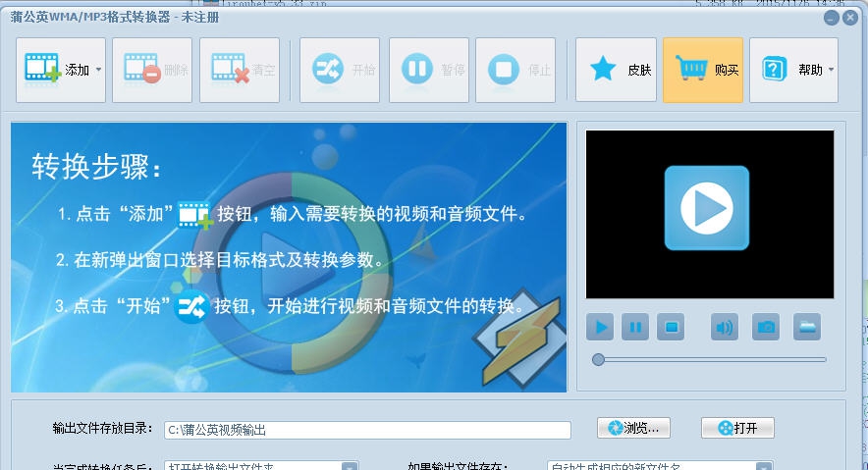Click the player's play button
Viewport: 868px width, 470px height.
[600, 328]
